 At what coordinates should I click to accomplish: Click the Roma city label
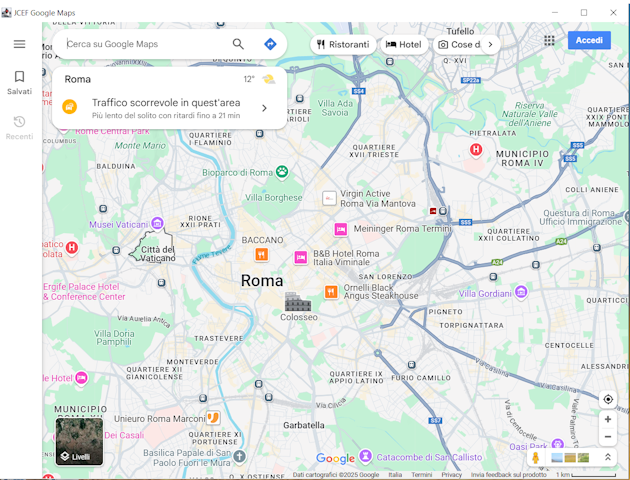262,281
